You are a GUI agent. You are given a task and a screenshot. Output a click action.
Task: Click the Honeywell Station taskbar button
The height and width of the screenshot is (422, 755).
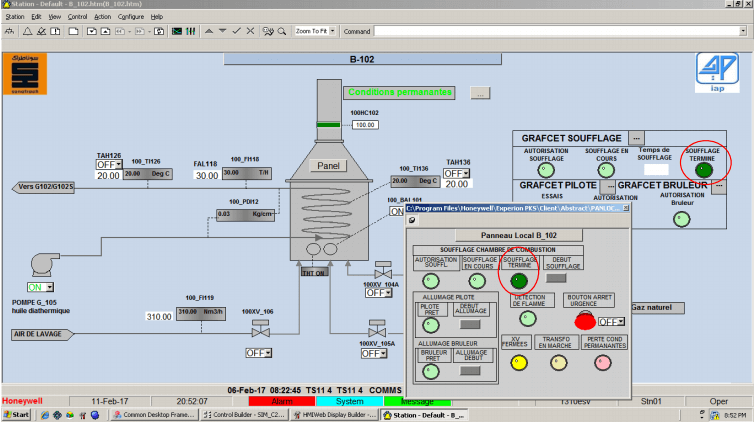click(428, 414)
